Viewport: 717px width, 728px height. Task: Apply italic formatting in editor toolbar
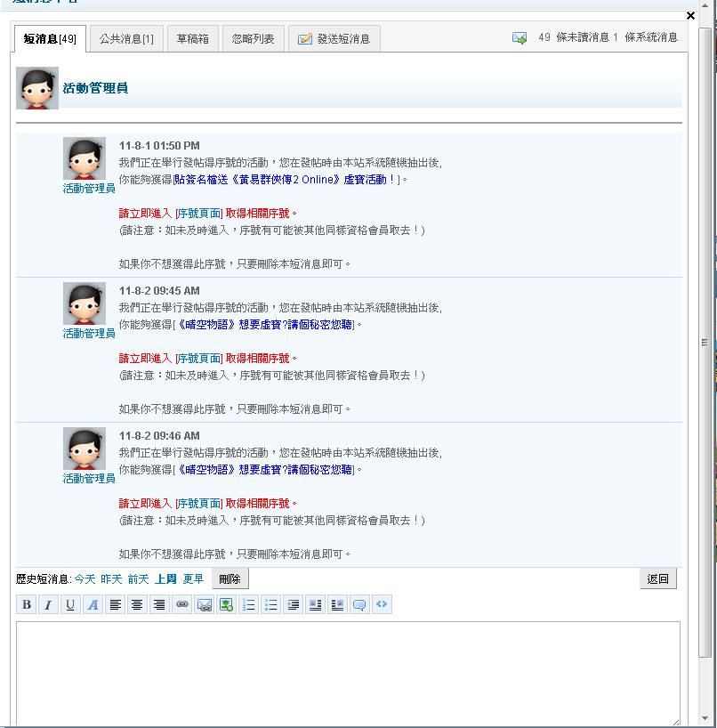click(48, 605)
